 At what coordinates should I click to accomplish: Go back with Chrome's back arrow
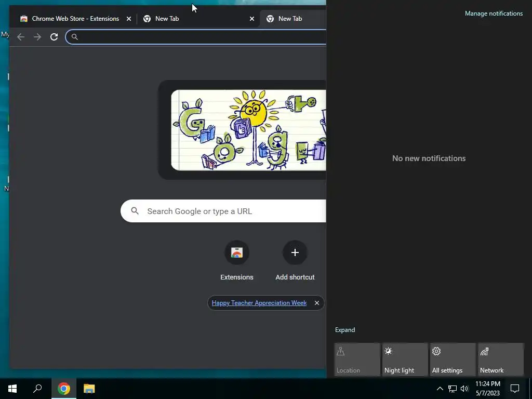tap(21, 37)
